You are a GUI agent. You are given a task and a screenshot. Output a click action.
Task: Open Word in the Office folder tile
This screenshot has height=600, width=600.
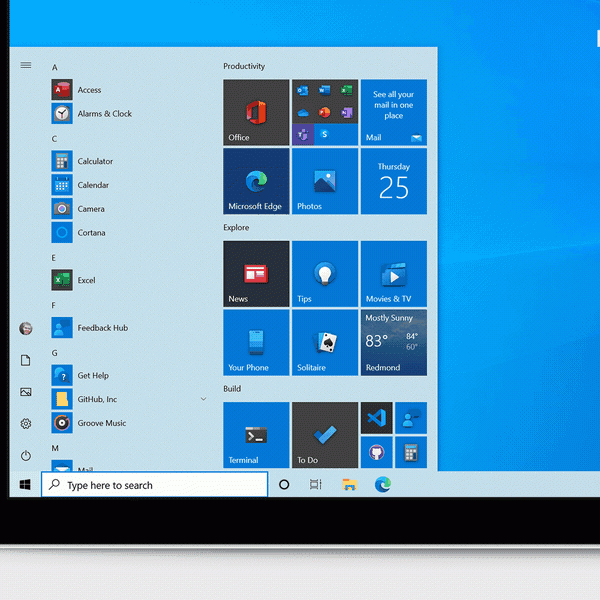(324, 90)
